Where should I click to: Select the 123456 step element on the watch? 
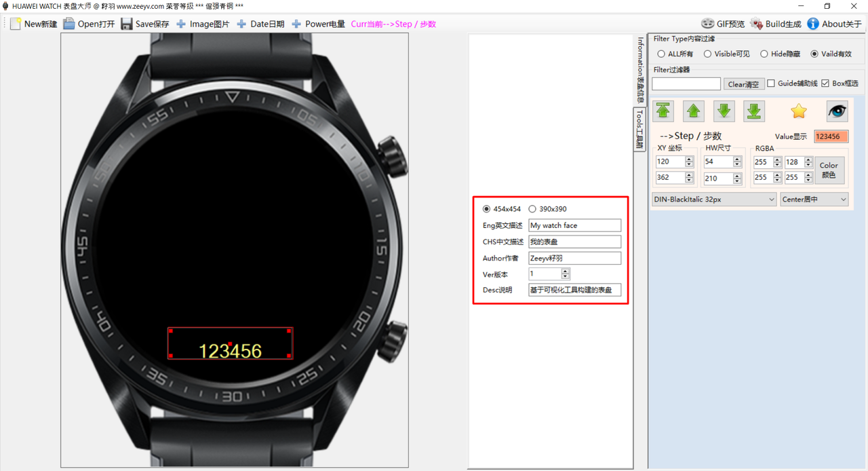coord(231,343)
